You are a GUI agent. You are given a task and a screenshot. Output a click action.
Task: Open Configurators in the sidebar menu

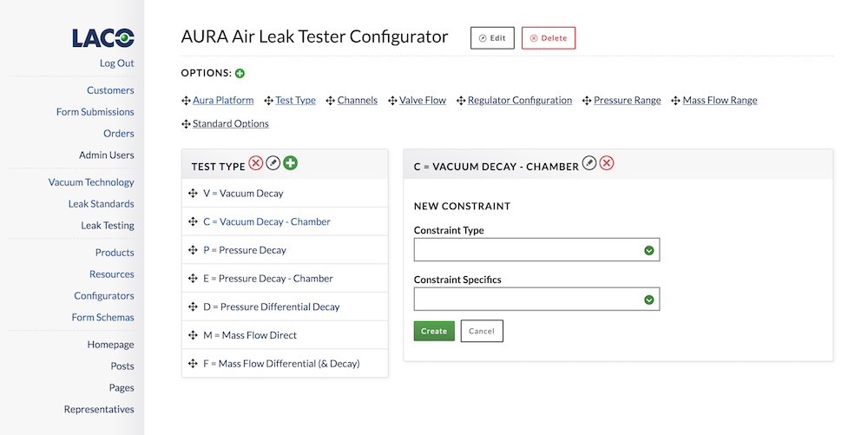pos(104,295)
